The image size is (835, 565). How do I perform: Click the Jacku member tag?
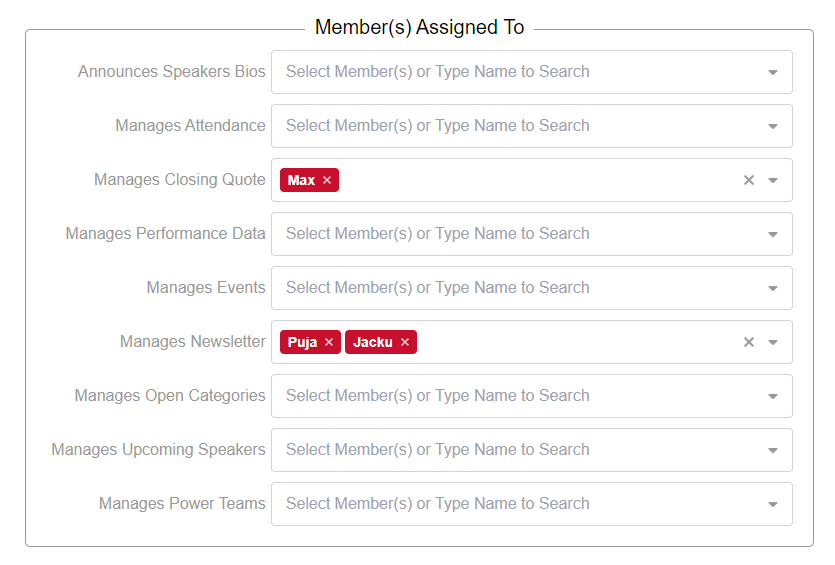[372, 343]
